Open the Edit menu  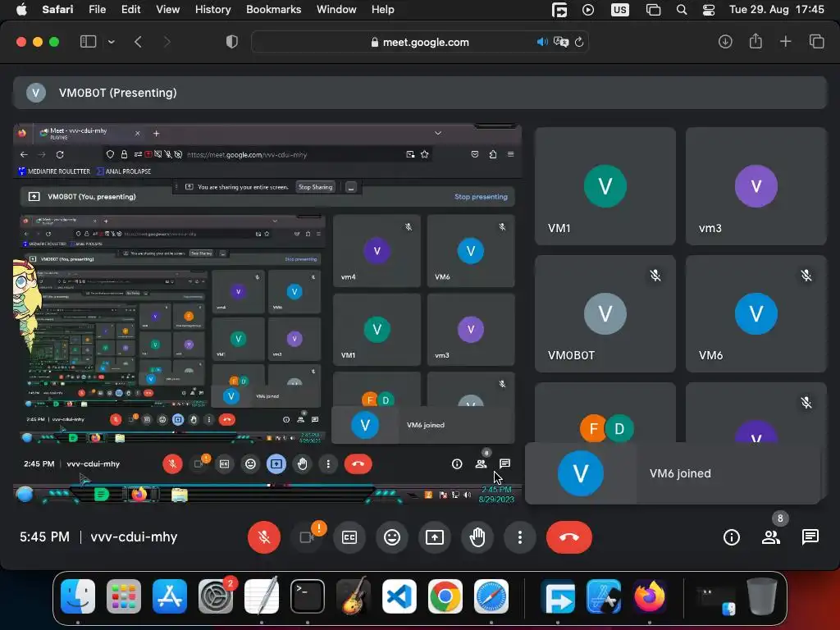130,10
